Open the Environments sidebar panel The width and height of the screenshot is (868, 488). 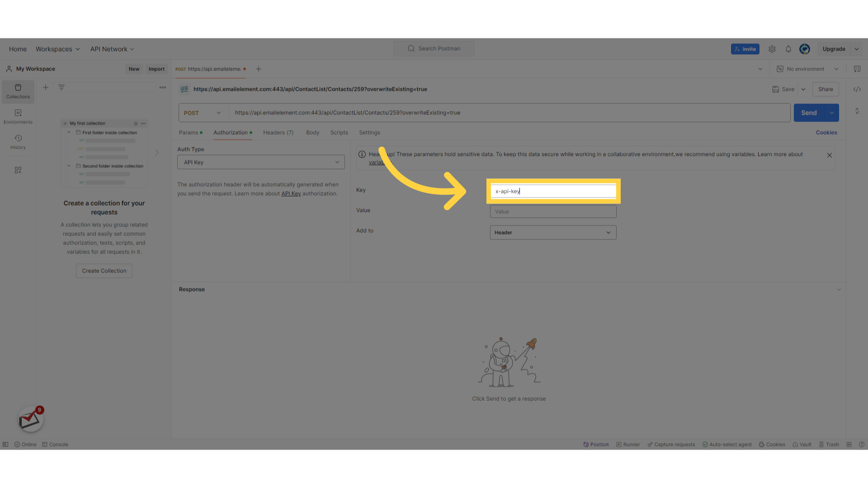18,117
